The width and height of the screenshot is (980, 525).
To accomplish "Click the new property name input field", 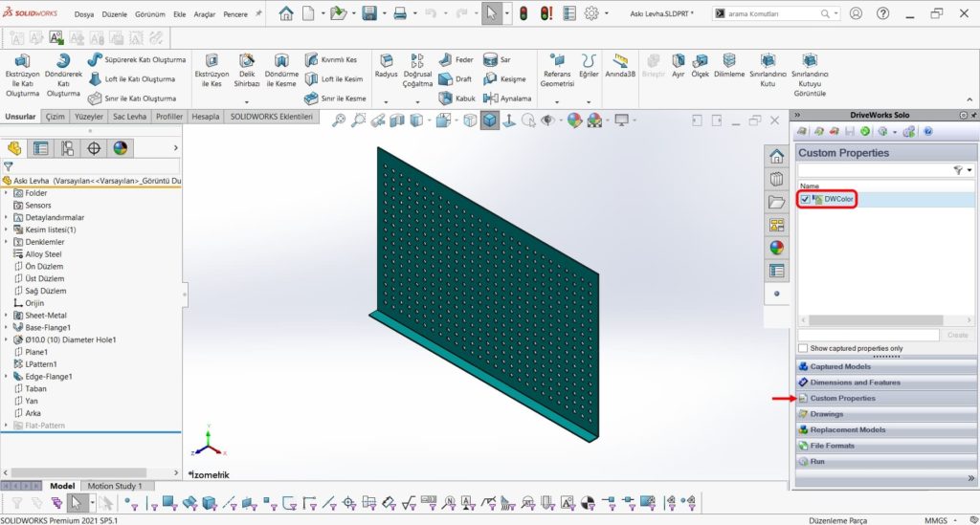I will coord(869,336).
